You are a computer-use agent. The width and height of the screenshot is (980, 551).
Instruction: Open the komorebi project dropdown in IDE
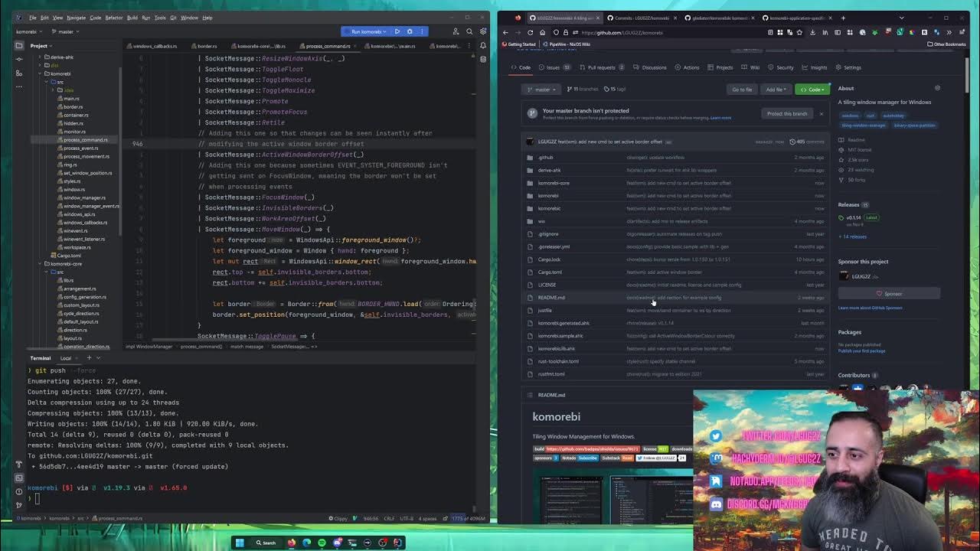(31, 31)
